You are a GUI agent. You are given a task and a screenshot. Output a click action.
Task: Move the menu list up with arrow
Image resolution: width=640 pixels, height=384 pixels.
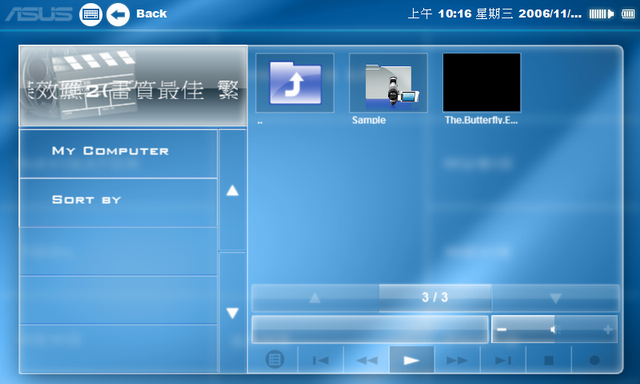[x=233, y=190]
